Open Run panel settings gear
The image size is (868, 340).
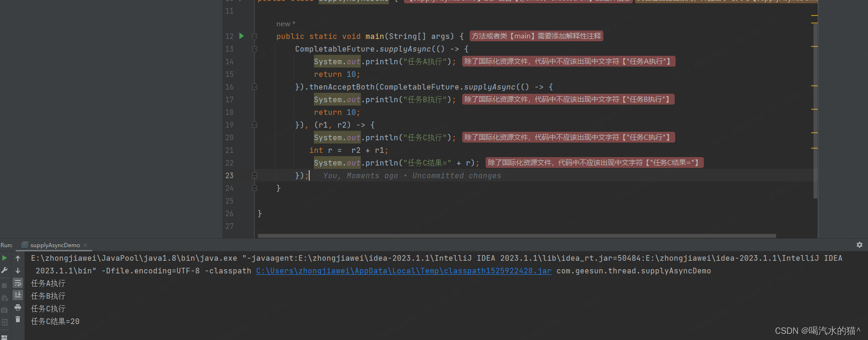(x=860, y=245)
